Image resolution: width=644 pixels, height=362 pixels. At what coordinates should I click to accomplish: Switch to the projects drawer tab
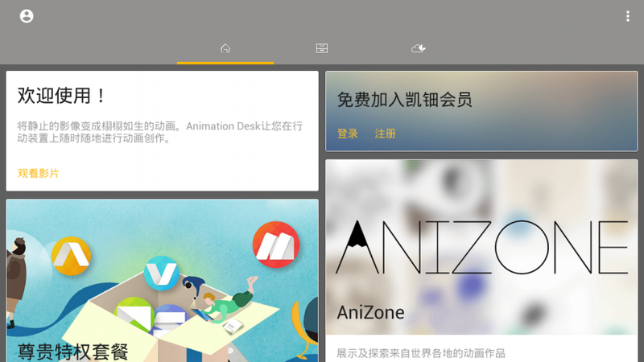point(321,48)
